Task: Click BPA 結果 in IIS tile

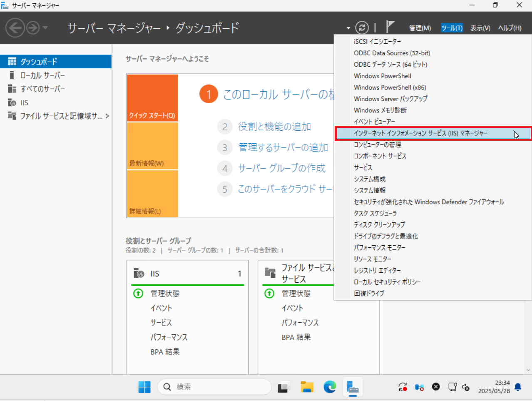Action: 165,352
